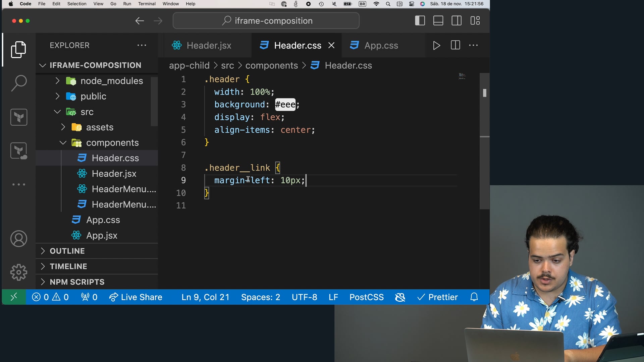Screen dimensions: 644x362
Task: Open the Manage gear settings icon
Action: (19, 272)
